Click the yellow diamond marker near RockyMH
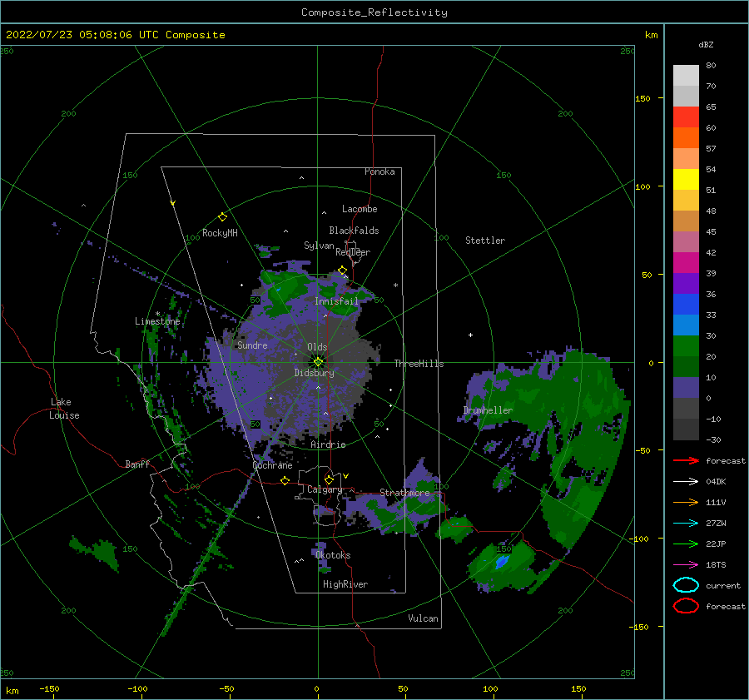 [222, 217]
